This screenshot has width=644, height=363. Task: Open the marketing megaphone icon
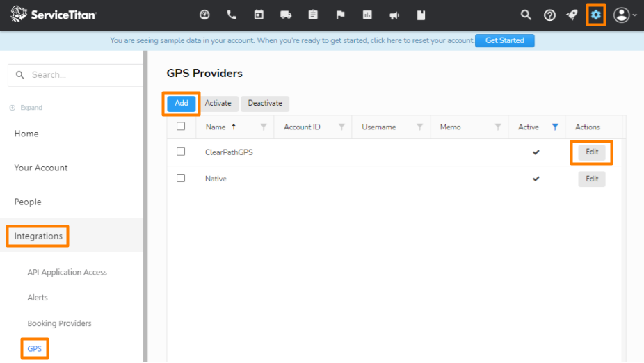394,15
